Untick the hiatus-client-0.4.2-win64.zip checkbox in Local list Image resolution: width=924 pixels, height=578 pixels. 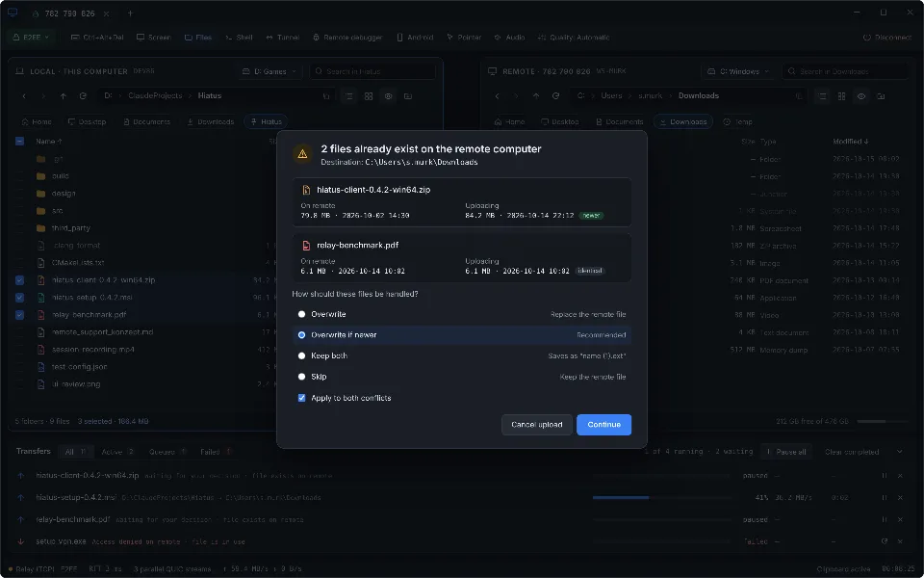coord(19,280)
